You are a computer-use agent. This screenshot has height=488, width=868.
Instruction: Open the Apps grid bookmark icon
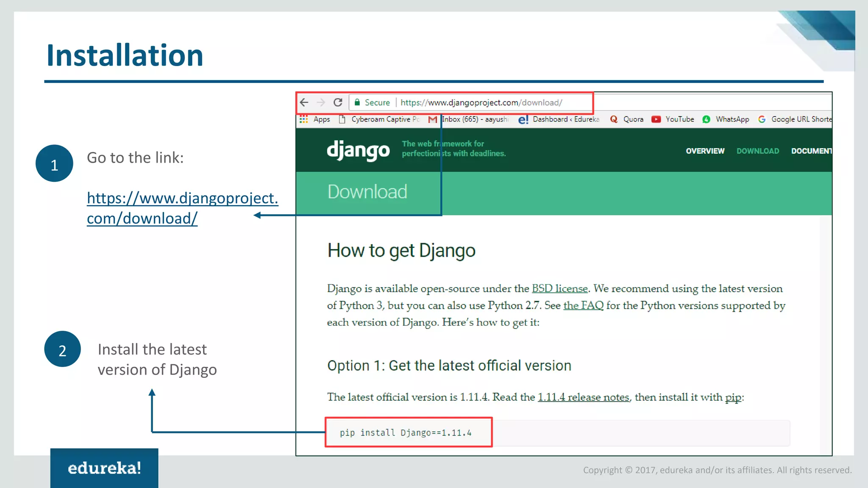point(303,119)
